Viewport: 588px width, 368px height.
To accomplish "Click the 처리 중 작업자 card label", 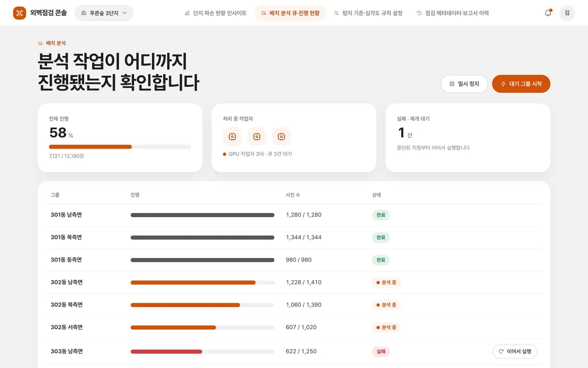I will 238,119.
